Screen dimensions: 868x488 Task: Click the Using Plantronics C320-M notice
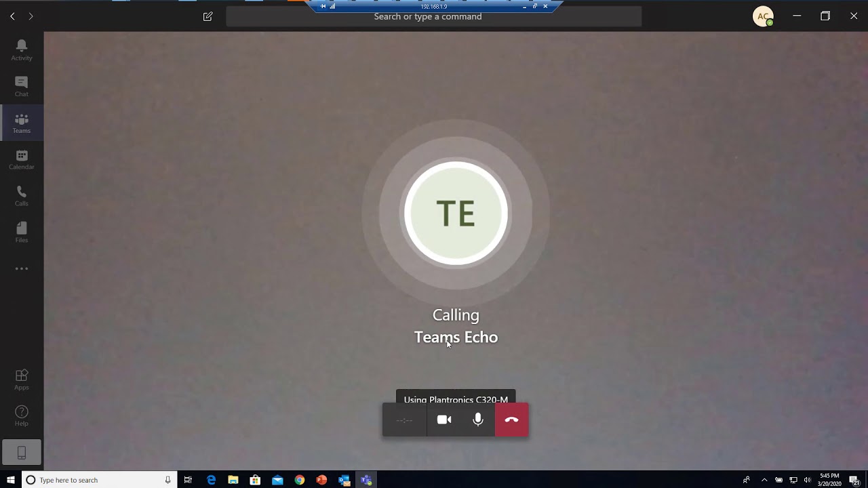tap(456, 396)
